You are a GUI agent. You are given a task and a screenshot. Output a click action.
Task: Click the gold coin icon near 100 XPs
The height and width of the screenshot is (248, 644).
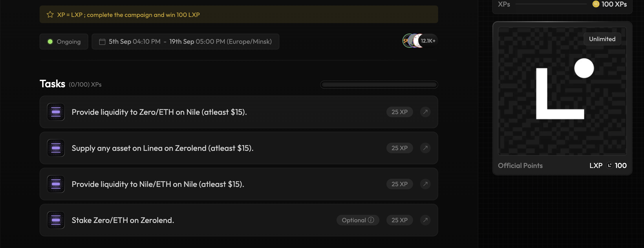[596, 4]
